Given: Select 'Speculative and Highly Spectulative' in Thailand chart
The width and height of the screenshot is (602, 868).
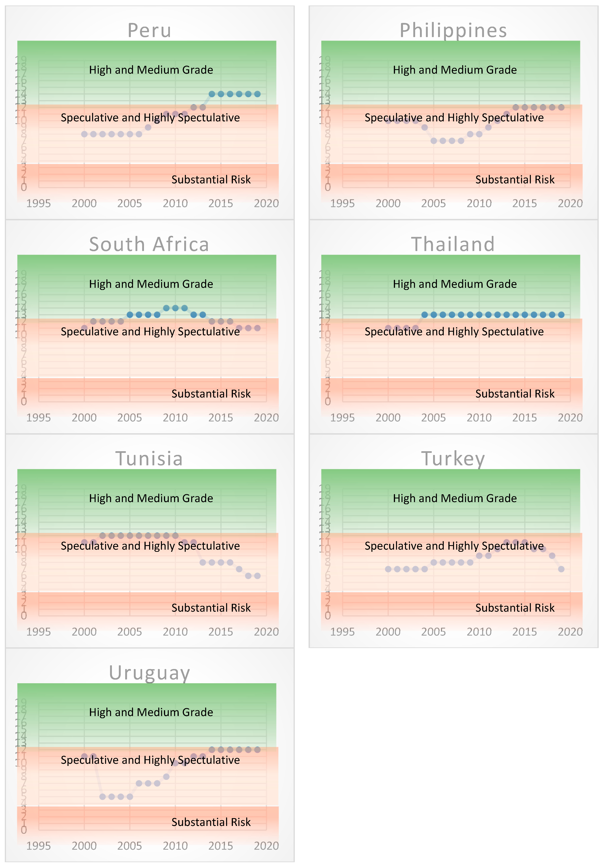Looking at the screenshot, I should (x=454, y=332).
